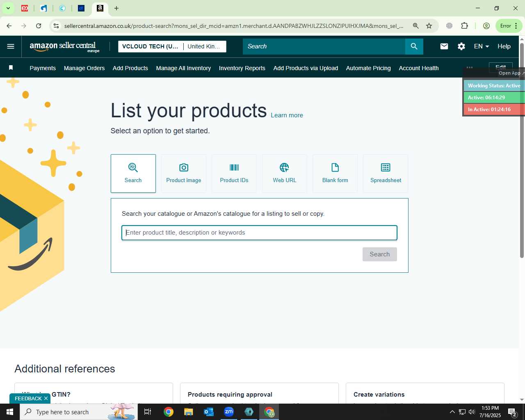Open Account Health
Screen dimensions: 525x420
(419, 68)
